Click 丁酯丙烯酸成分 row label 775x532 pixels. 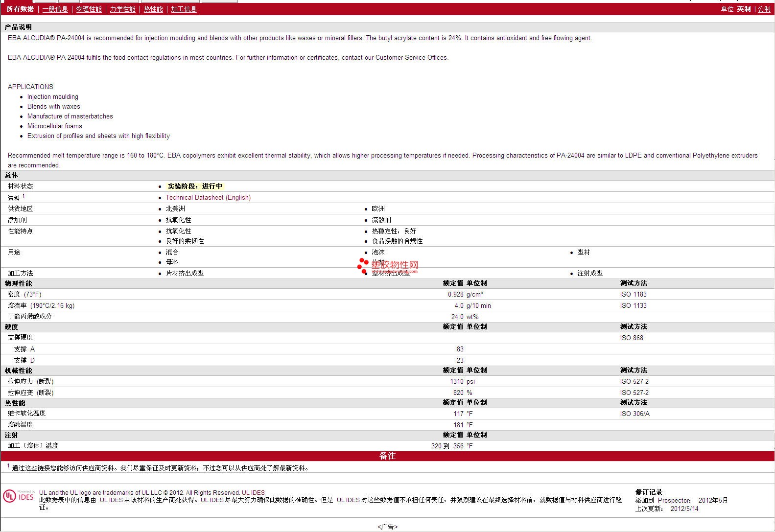tap(29, 316)
